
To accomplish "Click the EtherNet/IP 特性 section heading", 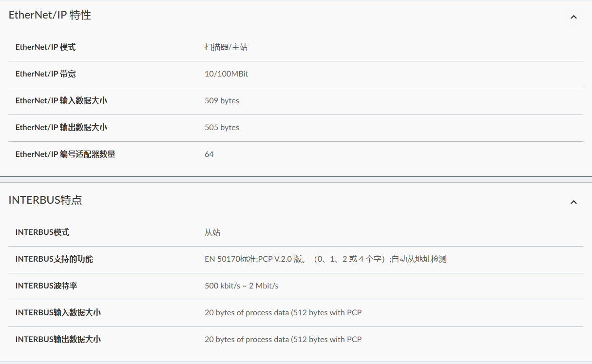I will click(50, 15).
